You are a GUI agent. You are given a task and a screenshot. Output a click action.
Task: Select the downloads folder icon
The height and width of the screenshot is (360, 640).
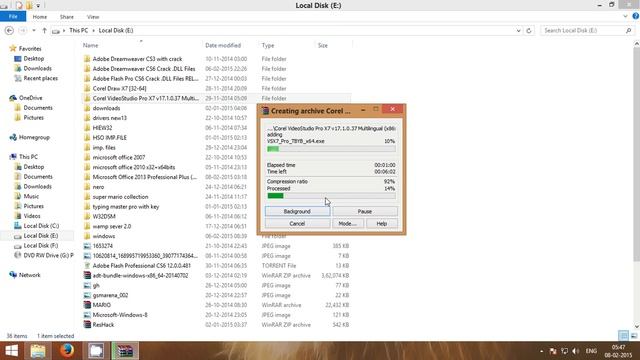87,108
